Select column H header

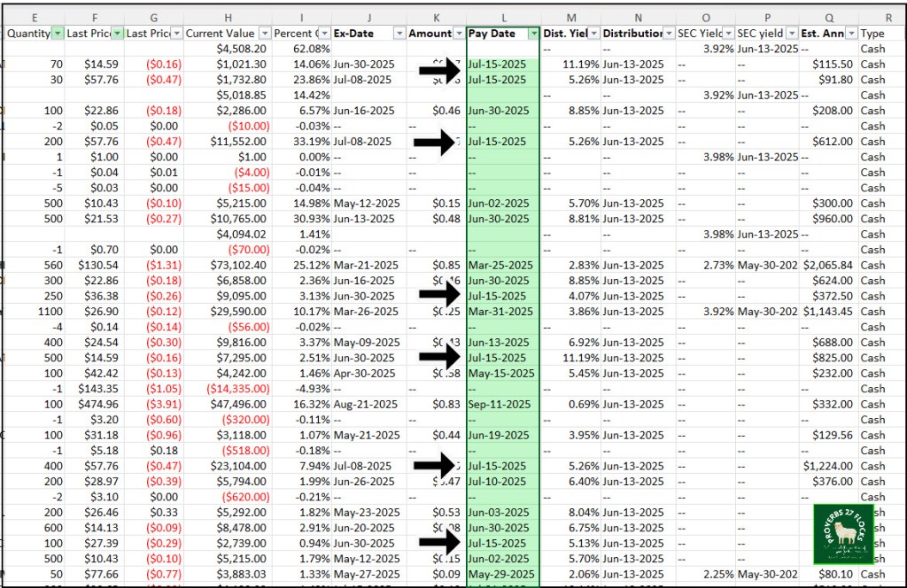click(228, 17)
